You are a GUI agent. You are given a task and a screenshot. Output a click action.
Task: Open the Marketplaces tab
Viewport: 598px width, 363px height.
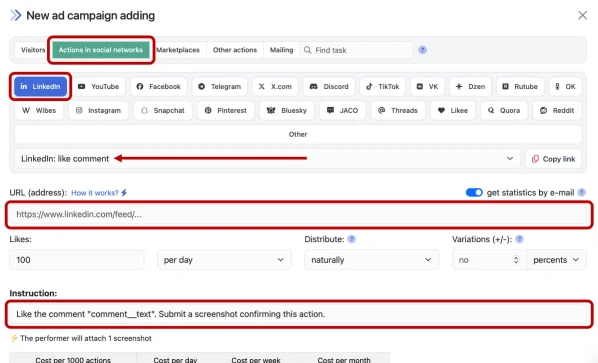[x=178, y=50]
